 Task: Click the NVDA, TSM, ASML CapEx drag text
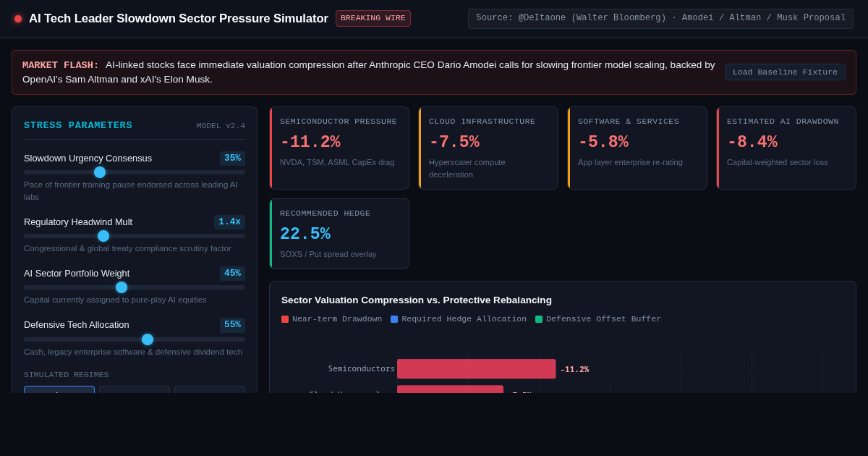point(337,162)
